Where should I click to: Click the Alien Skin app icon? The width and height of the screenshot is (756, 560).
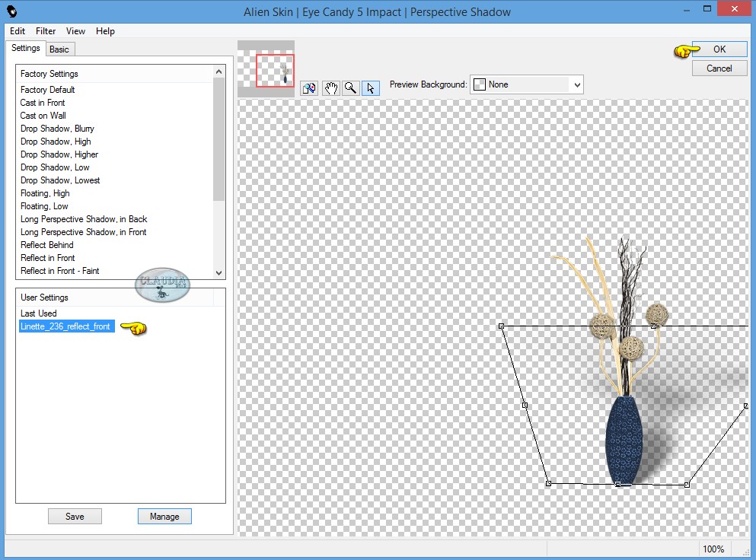12,11
